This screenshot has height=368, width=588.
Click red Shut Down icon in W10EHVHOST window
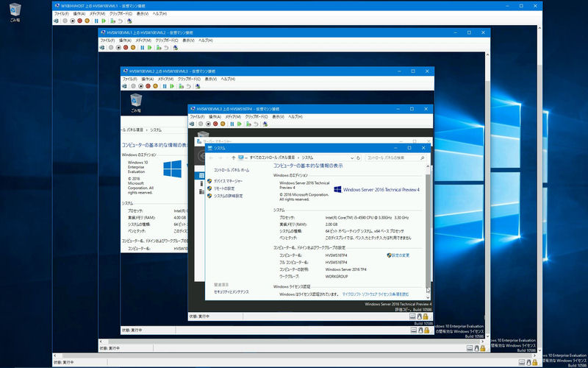coord(79,21)
